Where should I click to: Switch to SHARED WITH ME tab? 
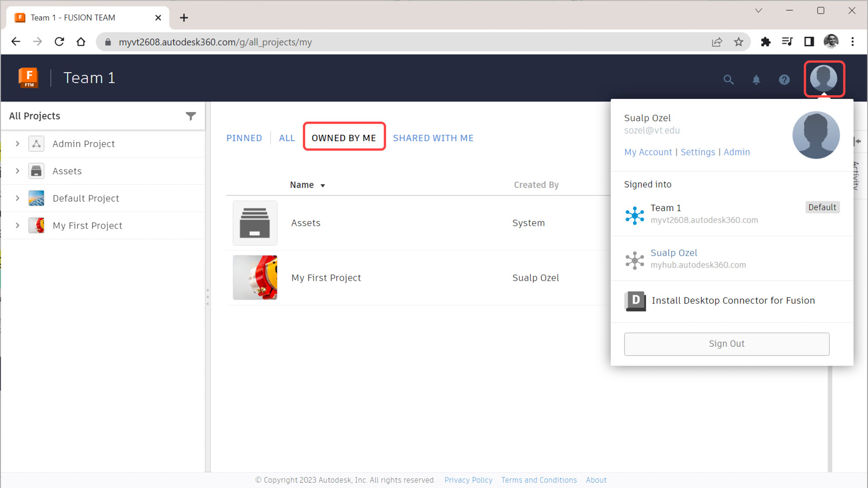pyautogui.click(x=433, y=138)
